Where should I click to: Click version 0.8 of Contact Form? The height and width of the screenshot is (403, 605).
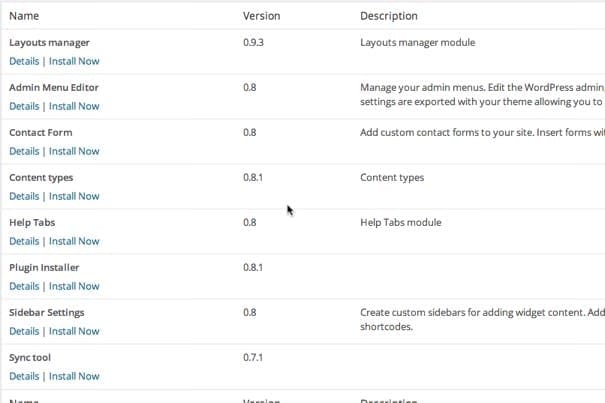(250, 132)
